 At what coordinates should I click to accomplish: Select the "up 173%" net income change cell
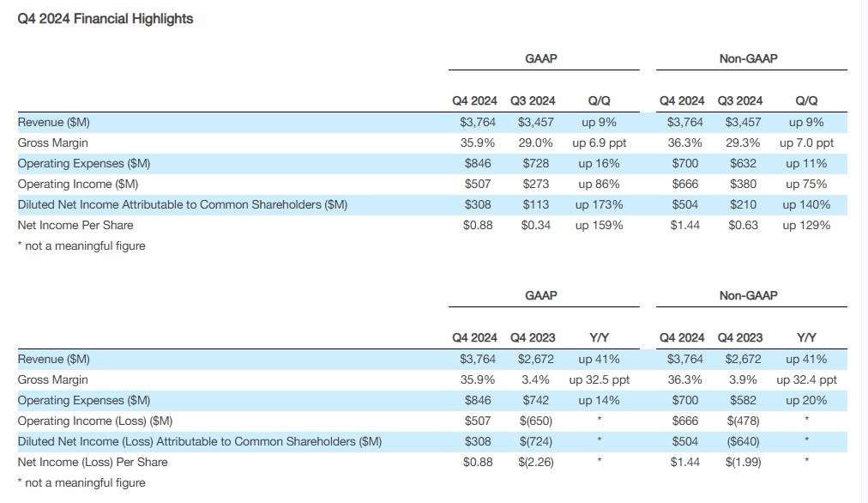[600, 204]
